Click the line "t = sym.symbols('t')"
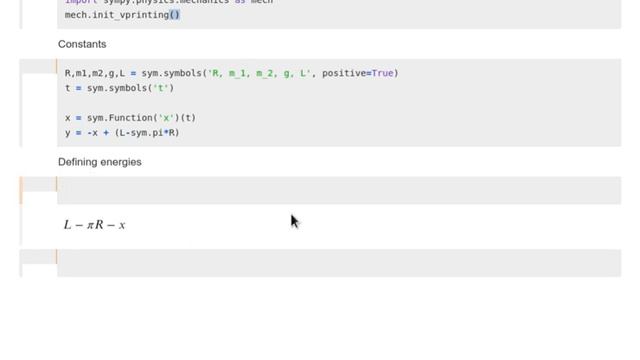 (x=119, y=88)
